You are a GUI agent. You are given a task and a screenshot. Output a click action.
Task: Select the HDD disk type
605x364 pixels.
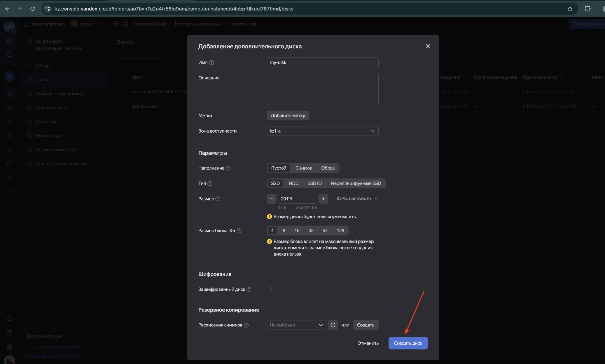(293, 183)
